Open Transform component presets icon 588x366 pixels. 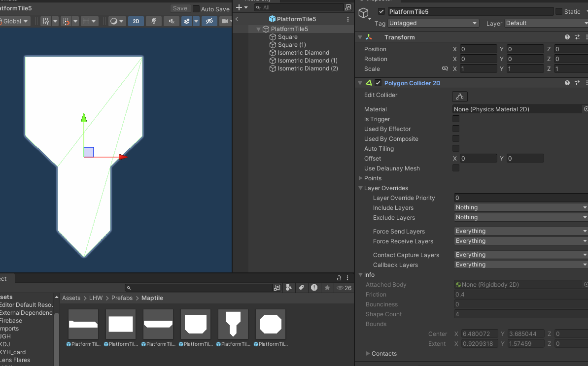click(577, 37)
